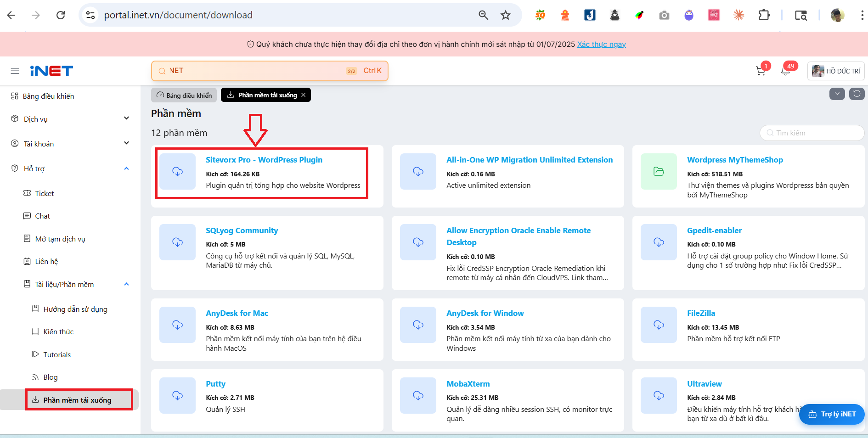Open the browser Extensions puzzle icon

[764, 15]
